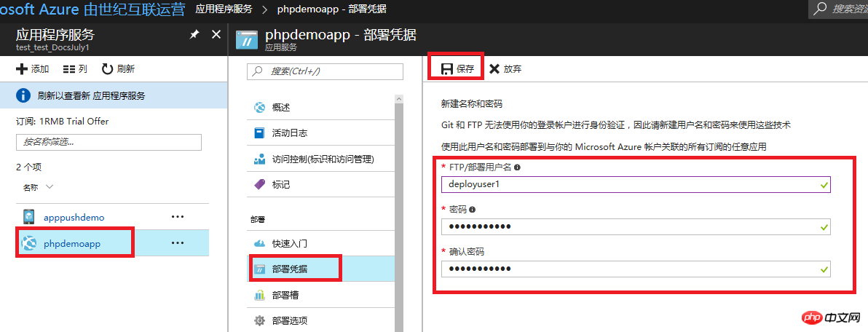Click the 按名称筛选 filter field
This screenshot has height=332, width=868.
(108, 142)
